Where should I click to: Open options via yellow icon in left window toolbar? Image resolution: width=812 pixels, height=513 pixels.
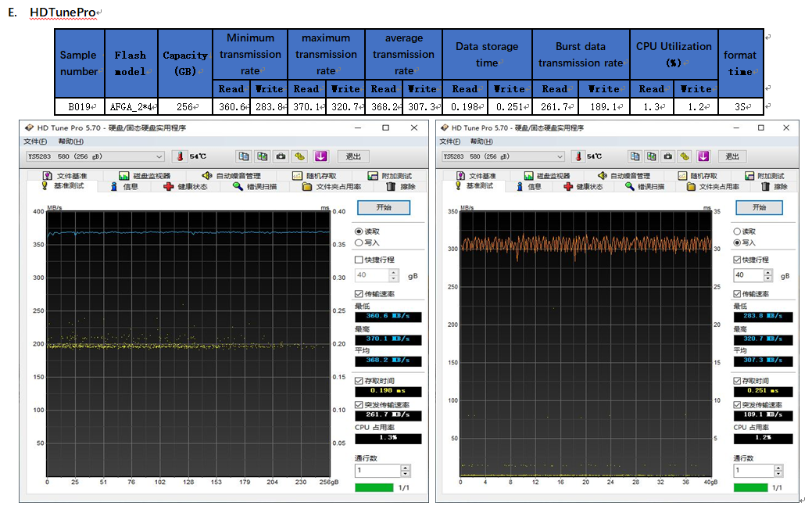coord(299,156)
